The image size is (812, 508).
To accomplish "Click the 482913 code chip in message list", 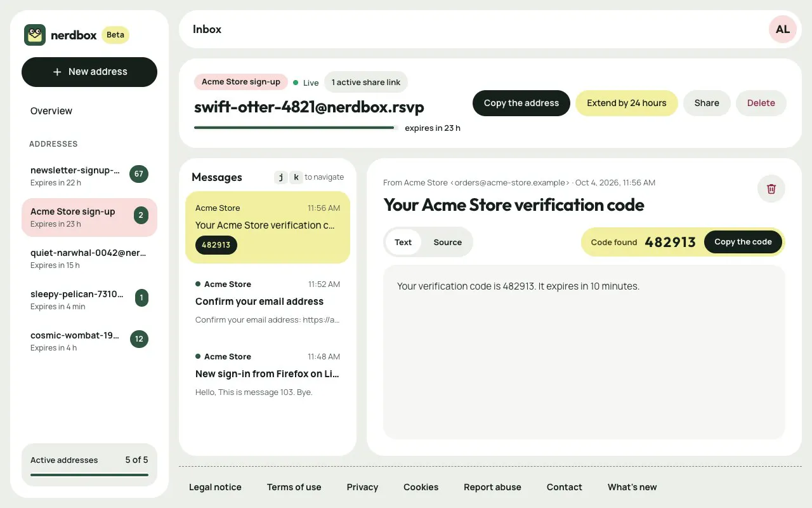I will click(x=216, y=245).
